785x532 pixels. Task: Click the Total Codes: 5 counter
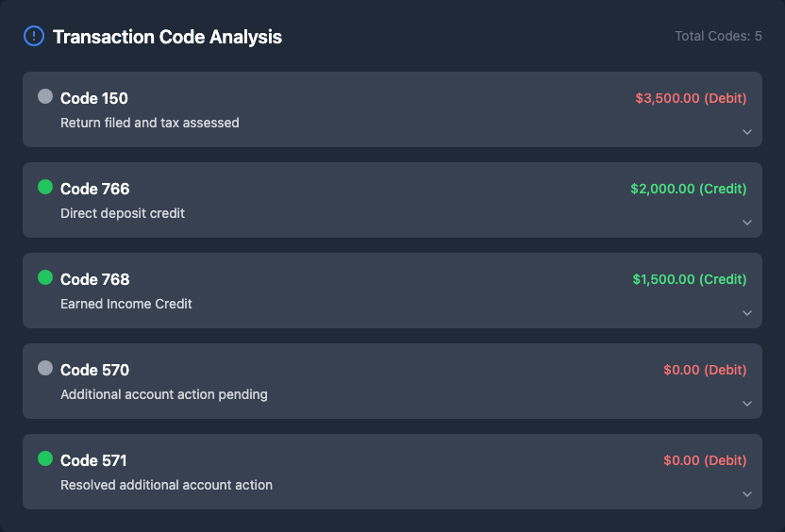click(718, 36)
